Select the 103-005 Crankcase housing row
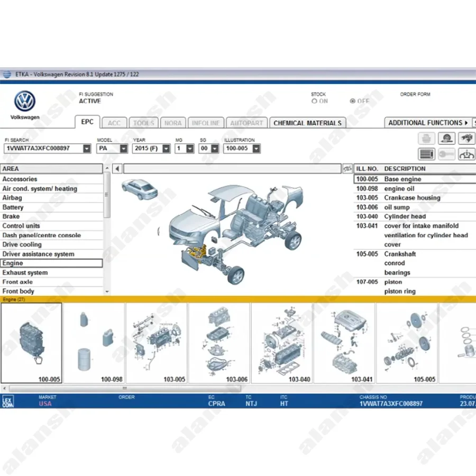This screenshot has height=476, width=476. tap(415, 198)
